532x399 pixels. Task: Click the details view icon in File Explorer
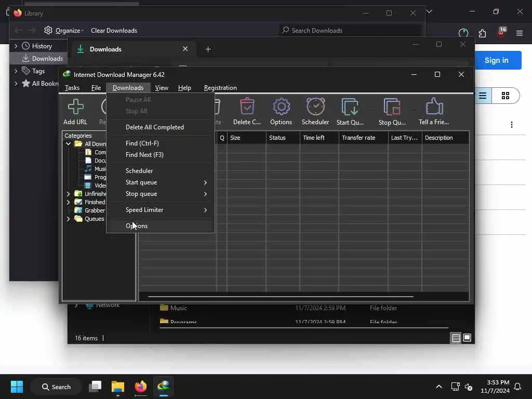pyautogui.click(x=456, y=338)
